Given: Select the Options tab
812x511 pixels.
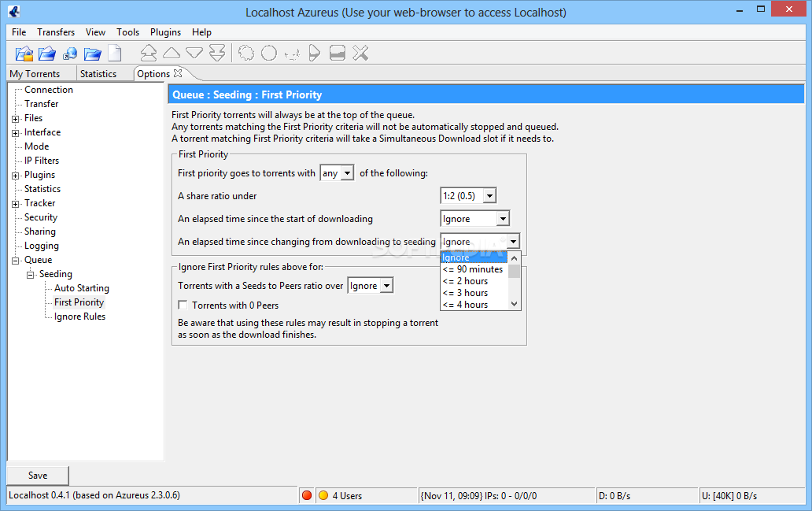Looking at the screenshot, I should (153, 73).
